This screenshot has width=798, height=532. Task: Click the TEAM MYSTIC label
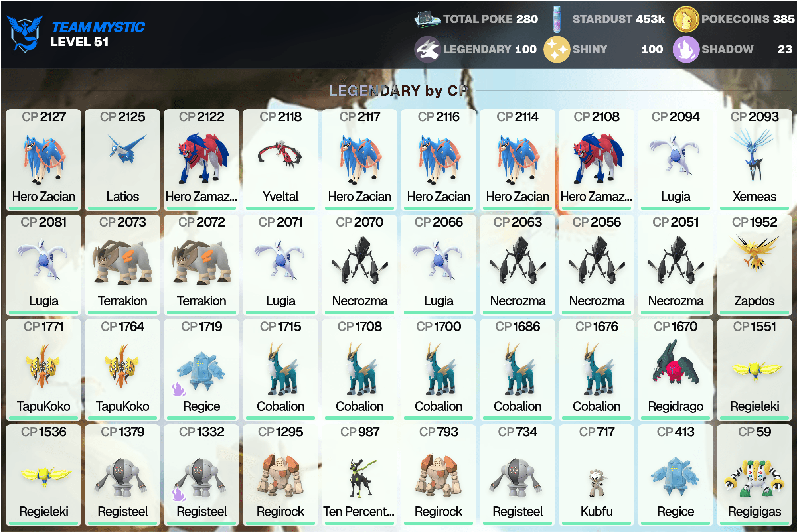coord(98,27)
